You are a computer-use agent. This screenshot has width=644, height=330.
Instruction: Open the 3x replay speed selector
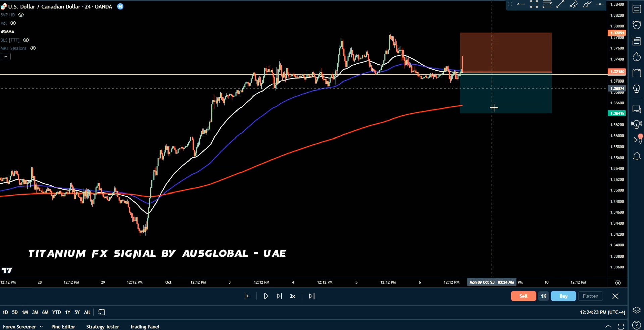coord(292,296)
